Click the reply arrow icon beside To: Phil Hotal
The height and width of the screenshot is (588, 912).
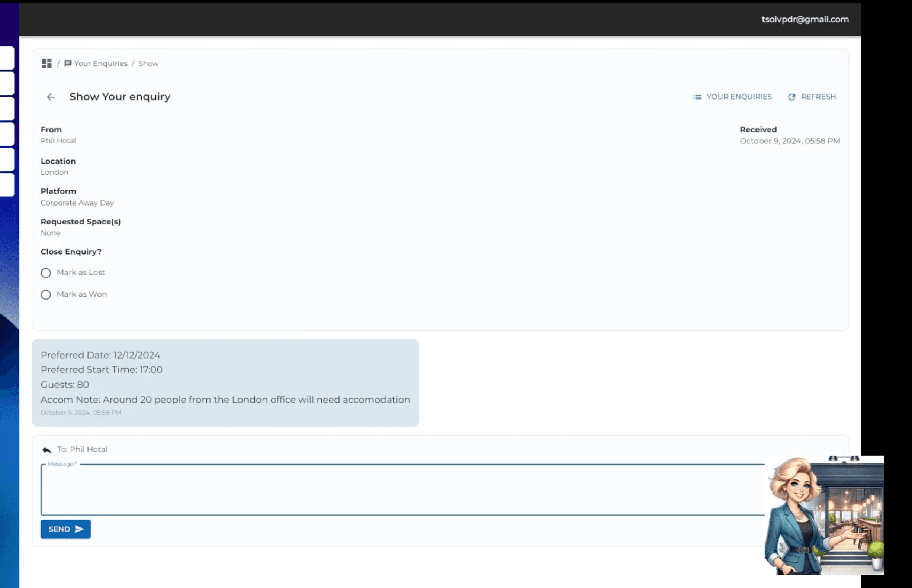46,450
